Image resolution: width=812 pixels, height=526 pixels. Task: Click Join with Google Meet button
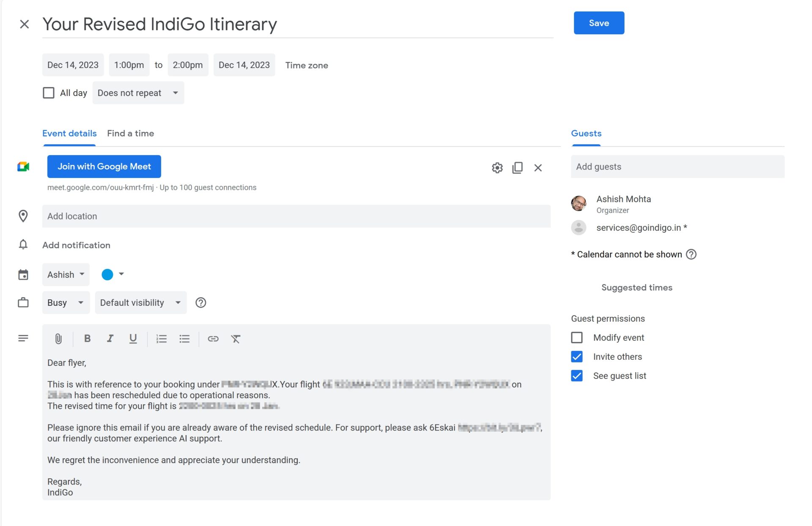coord(104,166)
